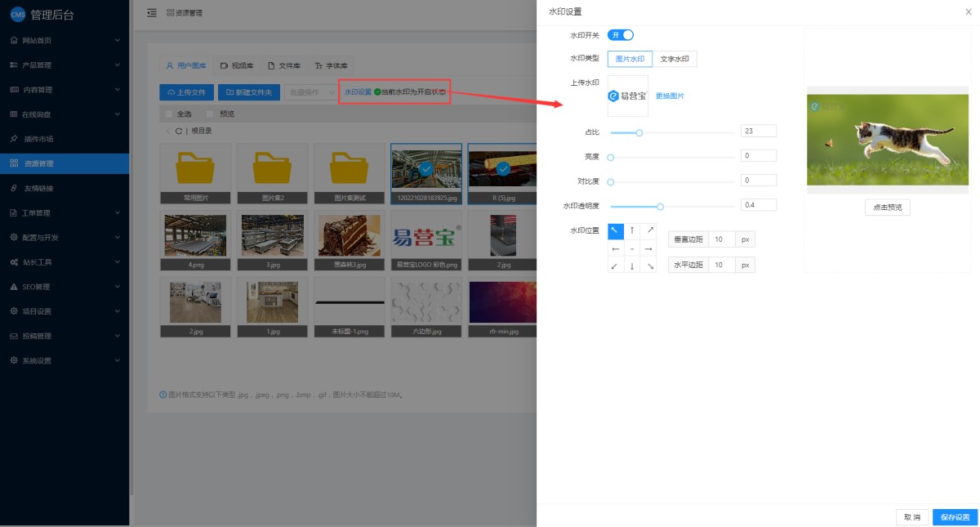Click the 保存设置 button

coord(955,517)
